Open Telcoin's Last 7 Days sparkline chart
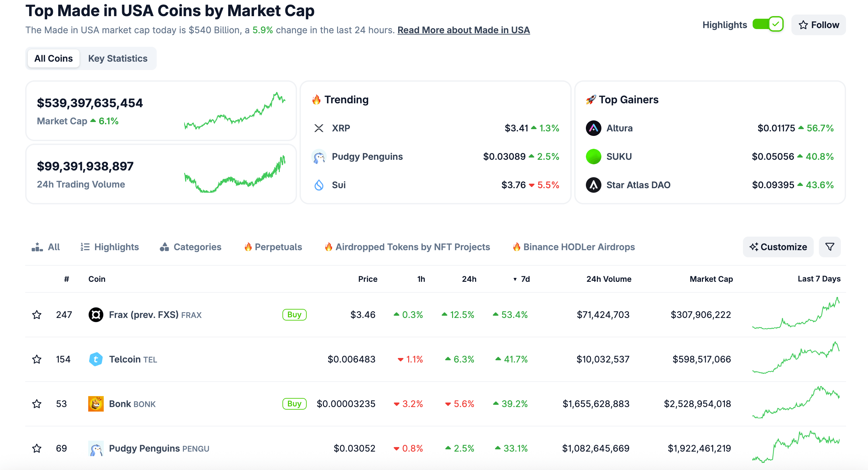 tap(796, 358)
